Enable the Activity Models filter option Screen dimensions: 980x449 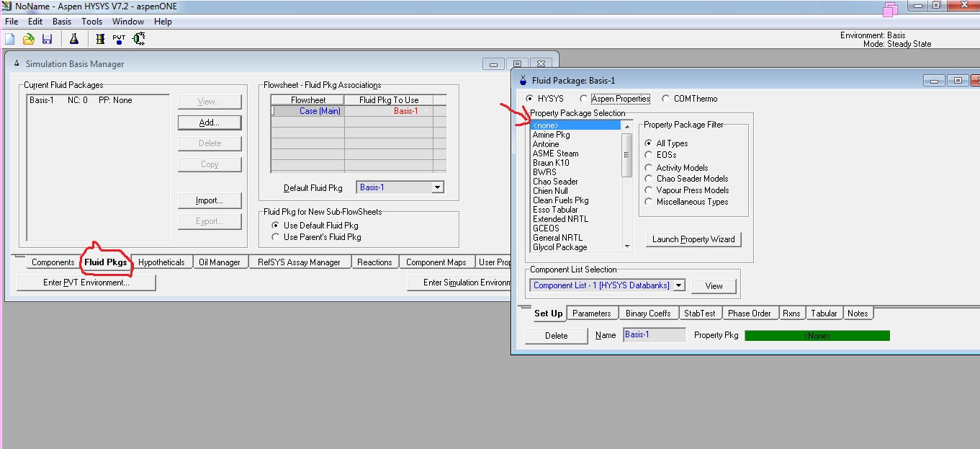[649, 167]
